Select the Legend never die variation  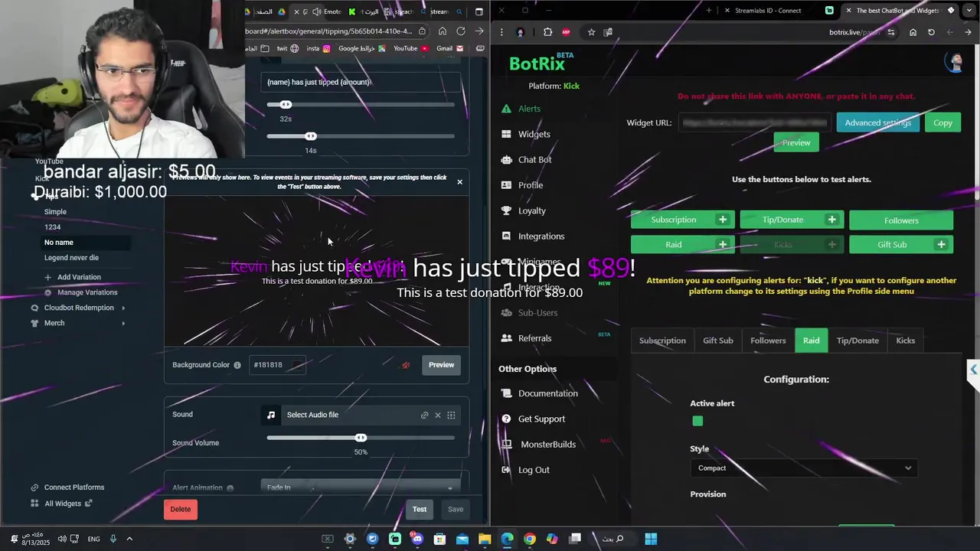(x=71, y=258)
